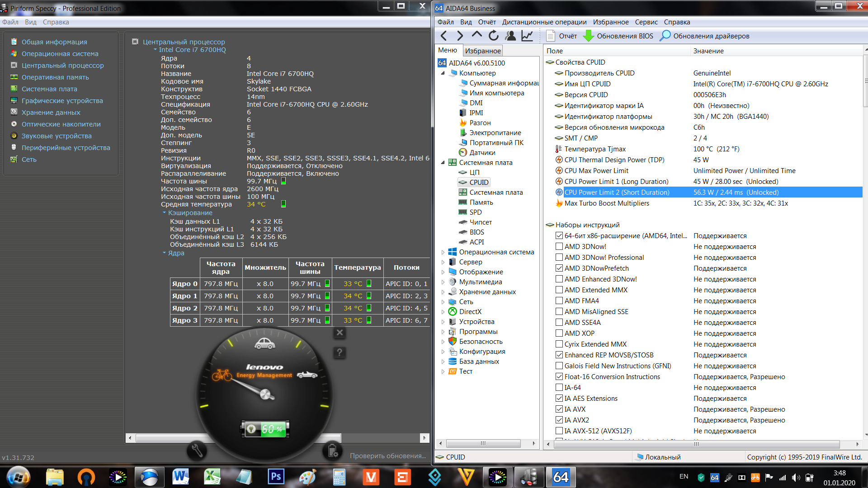This screenshot has height=488, width=868.
Task: Click Обновления драйверов toolbar button
Action: (x=704, y=36)
